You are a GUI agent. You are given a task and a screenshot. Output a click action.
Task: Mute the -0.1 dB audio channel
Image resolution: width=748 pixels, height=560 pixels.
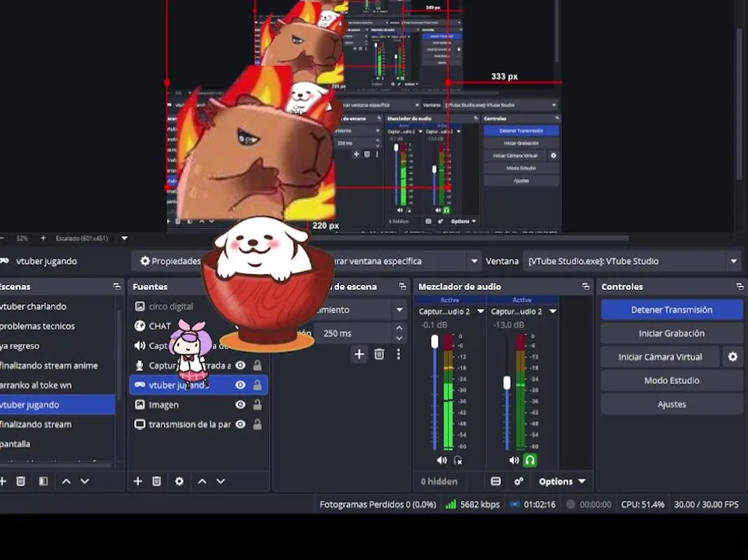[442, 460]
